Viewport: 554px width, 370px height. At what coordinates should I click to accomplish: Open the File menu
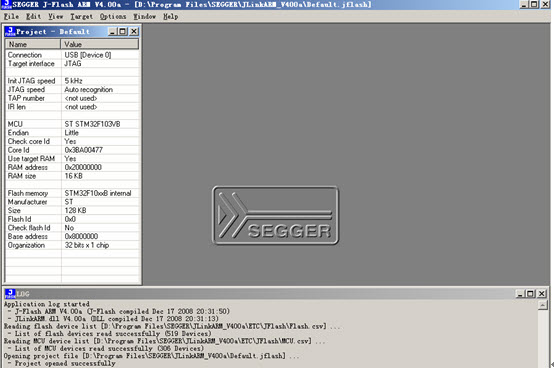(x=11, y=16)
